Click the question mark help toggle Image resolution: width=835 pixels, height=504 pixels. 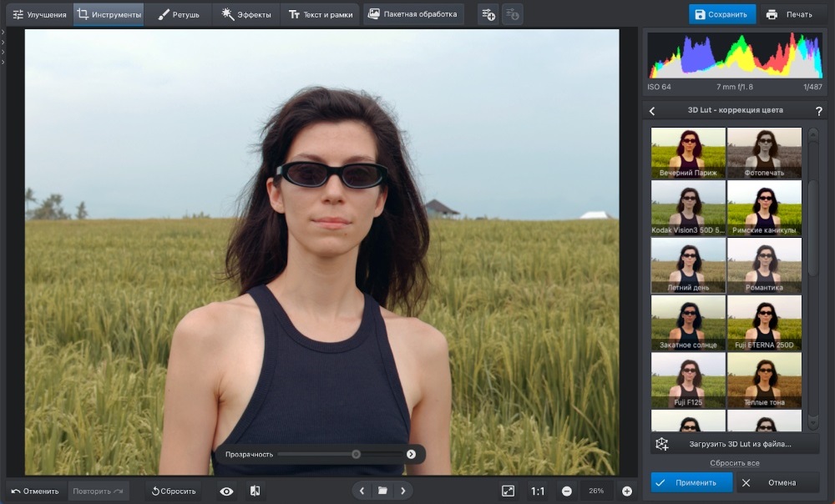tap(819, 110)
